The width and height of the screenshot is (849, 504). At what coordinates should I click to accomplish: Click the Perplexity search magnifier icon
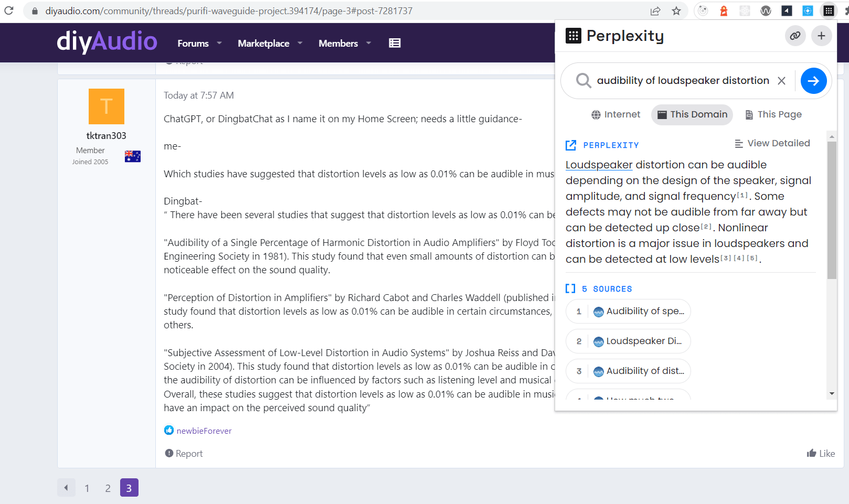583,81
